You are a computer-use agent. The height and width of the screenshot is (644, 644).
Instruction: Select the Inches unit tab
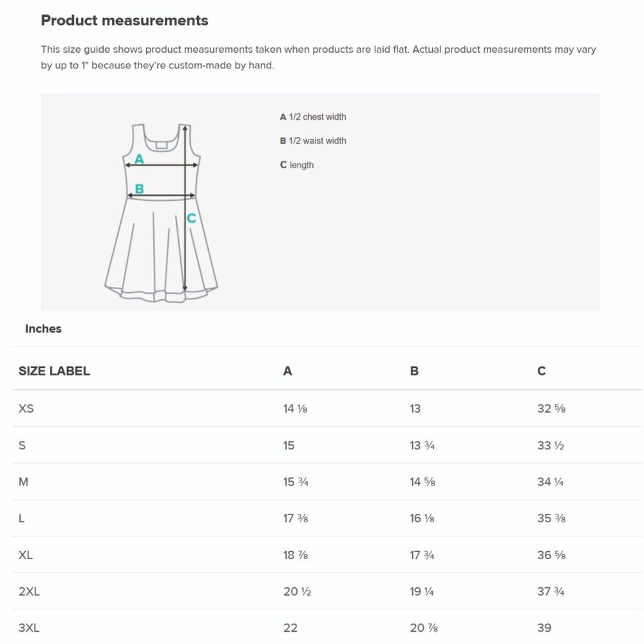tap(43, 328)
